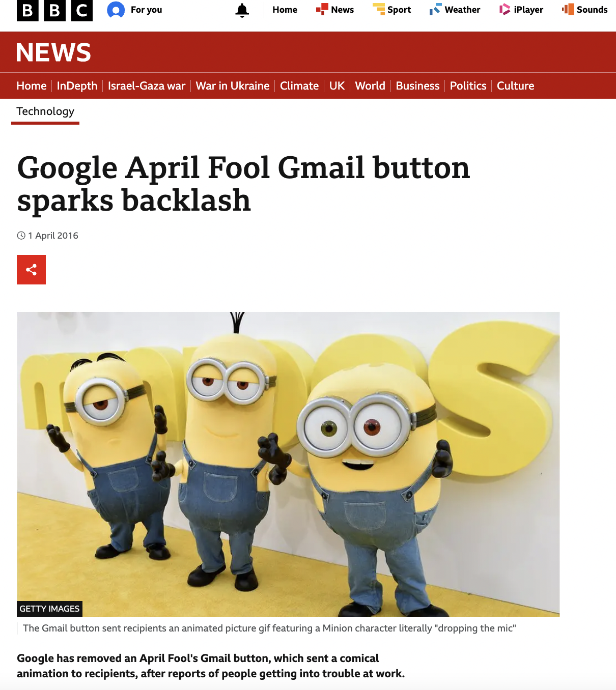Select World in the news menu
The image size is (616, 690).
370,85
